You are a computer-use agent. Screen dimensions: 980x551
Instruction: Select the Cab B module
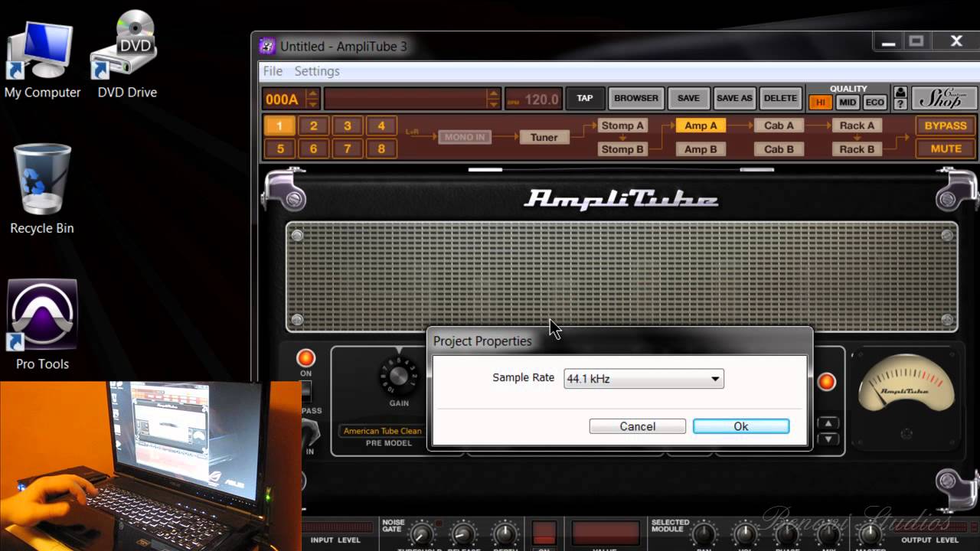779,149
